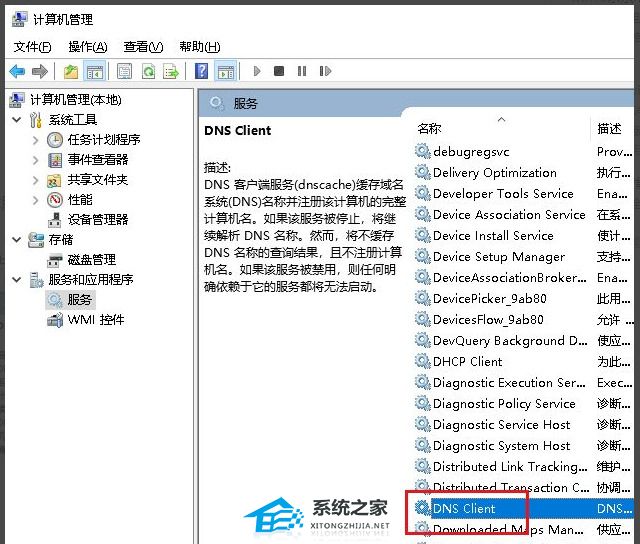This screenshot has width=640, height=544.
Task: Select the Developer Tools Service row
Action: pyautogui.click(x=524, y=194)
